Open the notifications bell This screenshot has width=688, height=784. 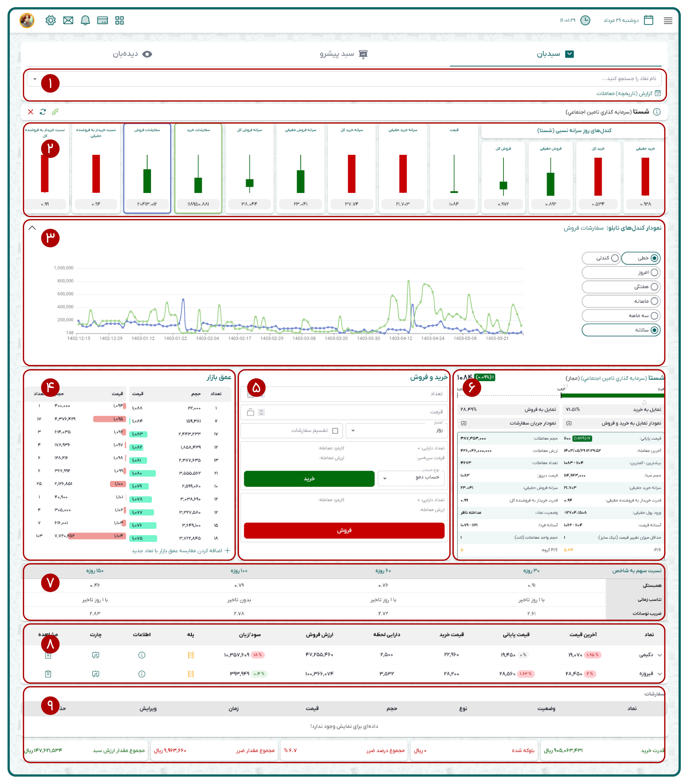(85, 20)
